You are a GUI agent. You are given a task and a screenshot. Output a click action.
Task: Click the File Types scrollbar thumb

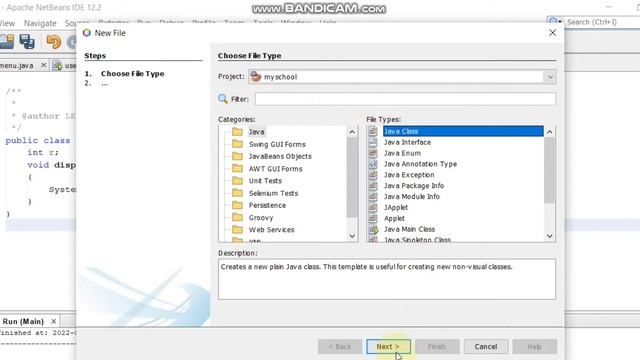(549, 170)
